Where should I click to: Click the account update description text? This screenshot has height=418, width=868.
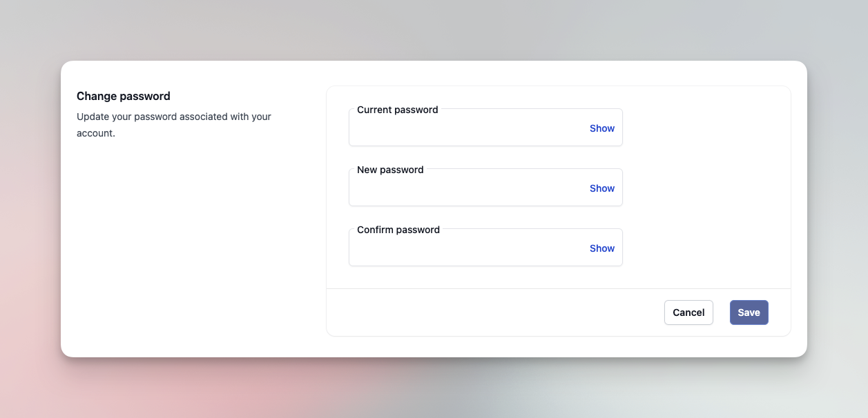(x=174, y=124)
